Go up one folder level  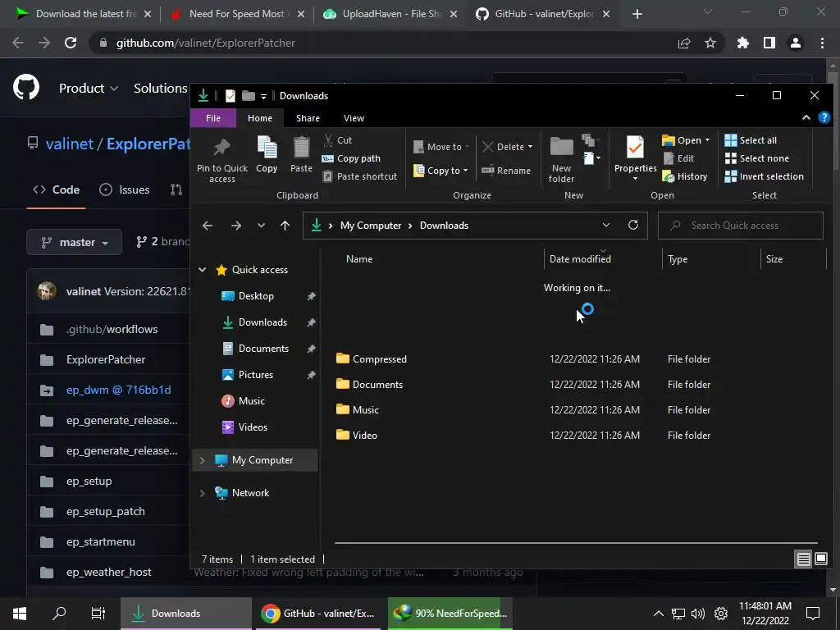285,226
